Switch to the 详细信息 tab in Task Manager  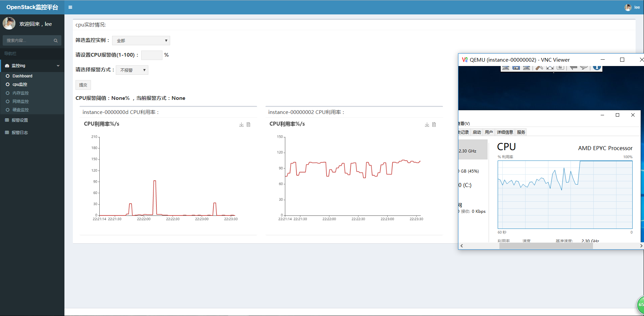point(505,132)
